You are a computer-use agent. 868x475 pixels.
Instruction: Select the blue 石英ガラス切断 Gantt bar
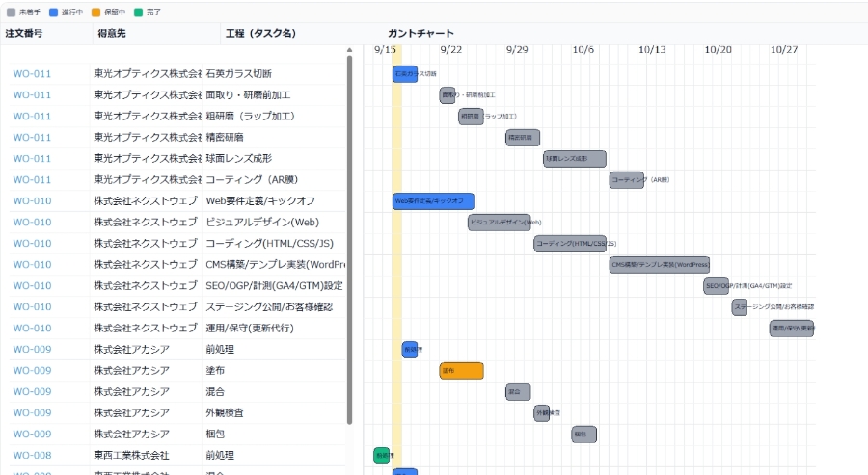tap(405, 74)
